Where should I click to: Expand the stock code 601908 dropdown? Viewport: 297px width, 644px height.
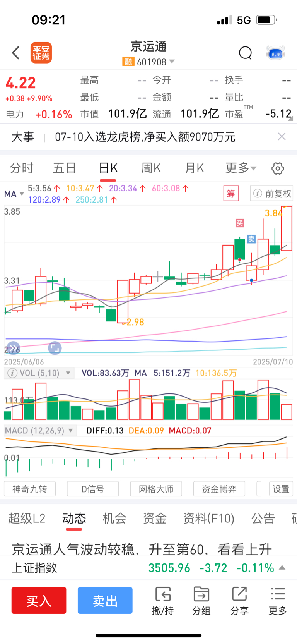(172, 62)
